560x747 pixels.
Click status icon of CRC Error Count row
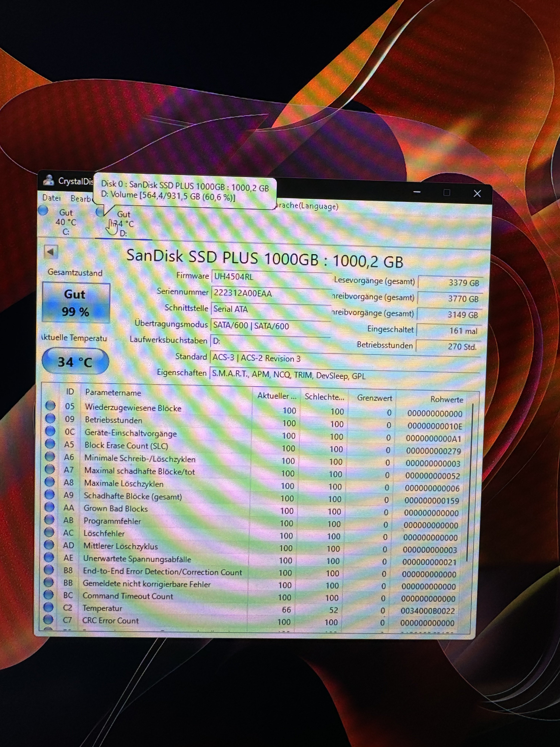pyautogui.click(x=48, y=620)
